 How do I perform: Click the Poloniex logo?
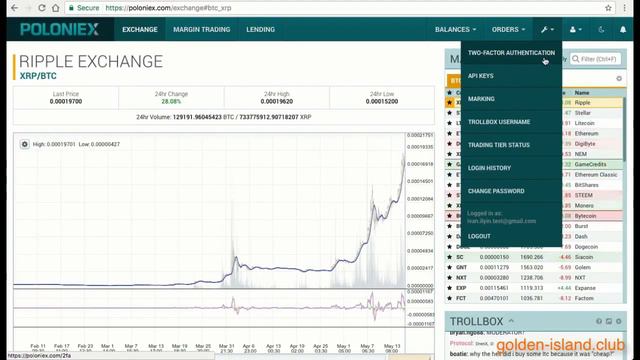click(59, 29)
